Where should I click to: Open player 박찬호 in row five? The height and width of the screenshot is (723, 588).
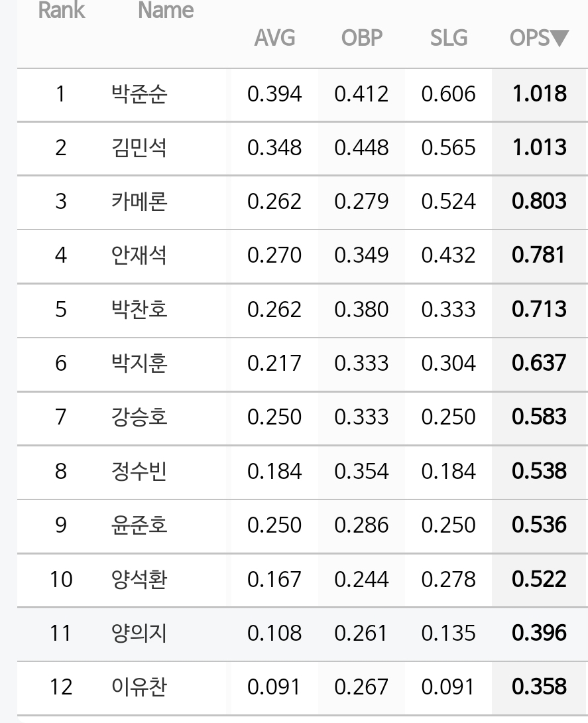pyautogui.click(x=139, y=309)
